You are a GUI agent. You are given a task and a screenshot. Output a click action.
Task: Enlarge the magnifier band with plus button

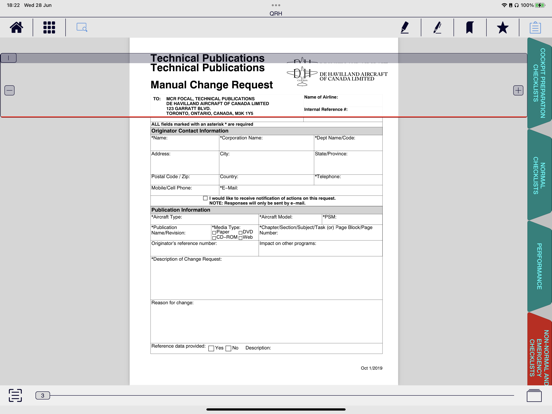(518, 90)
